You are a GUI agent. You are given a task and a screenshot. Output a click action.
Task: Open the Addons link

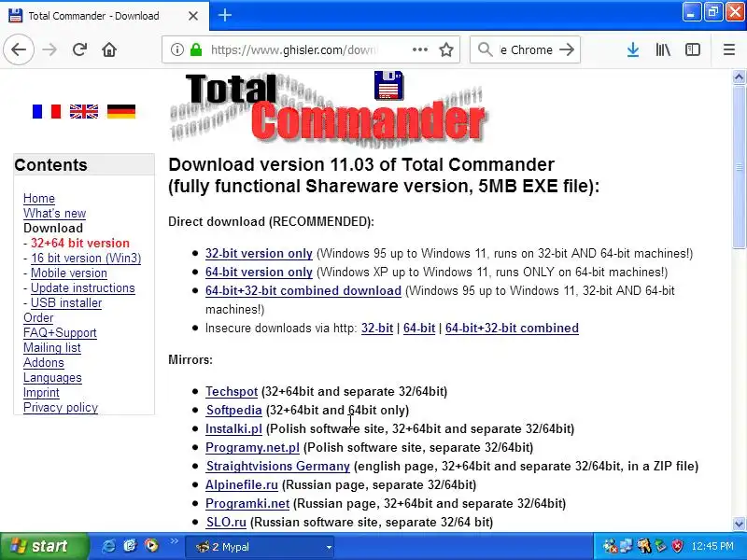pyautogui.click(x=44, y=362)
